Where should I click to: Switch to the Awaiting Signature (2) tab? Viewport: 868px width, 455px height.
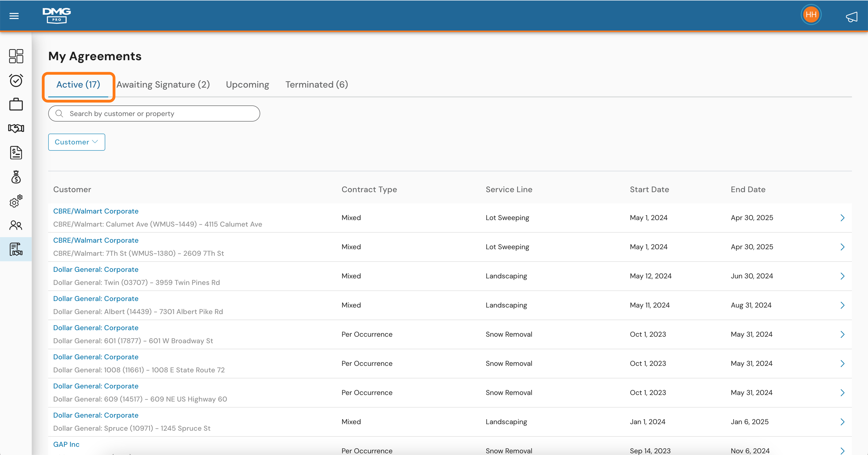(x=163, y=85)
